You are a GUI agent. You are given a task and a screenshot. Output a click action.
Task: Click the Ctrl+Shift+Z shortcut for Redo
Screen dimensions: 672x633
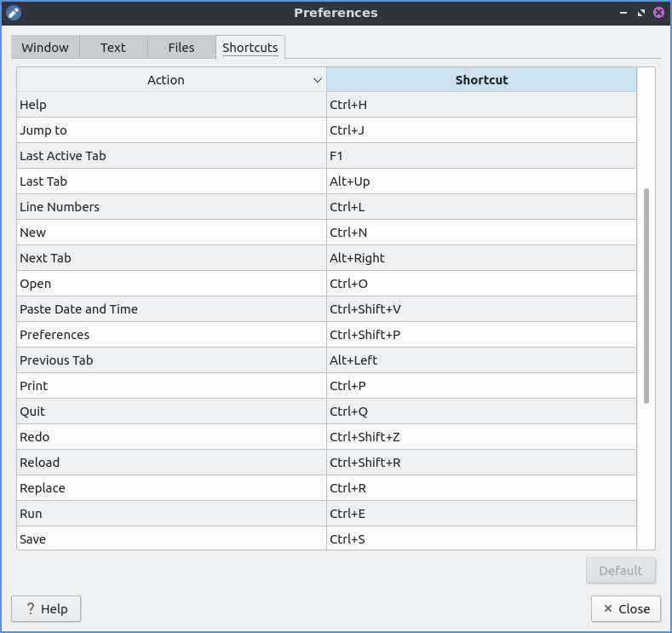click(481, 437)
